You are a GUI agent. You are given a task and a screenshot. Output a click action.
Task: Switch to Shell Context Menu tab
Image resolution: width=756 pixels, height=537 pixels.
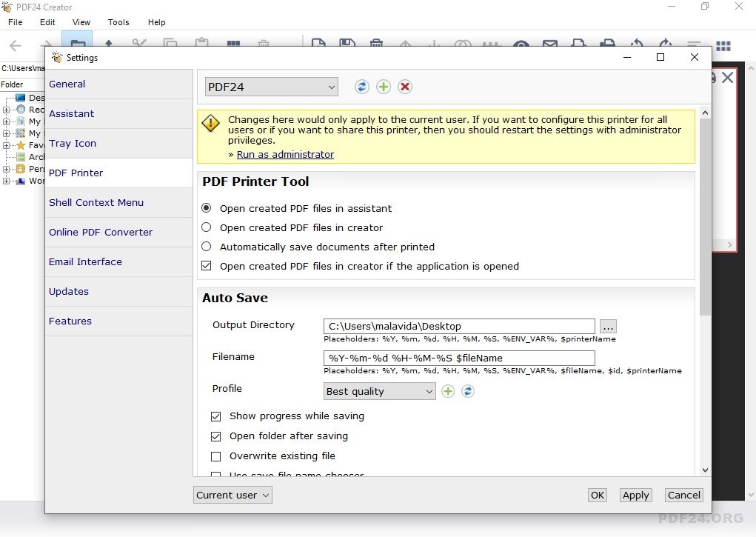[118, 203]
